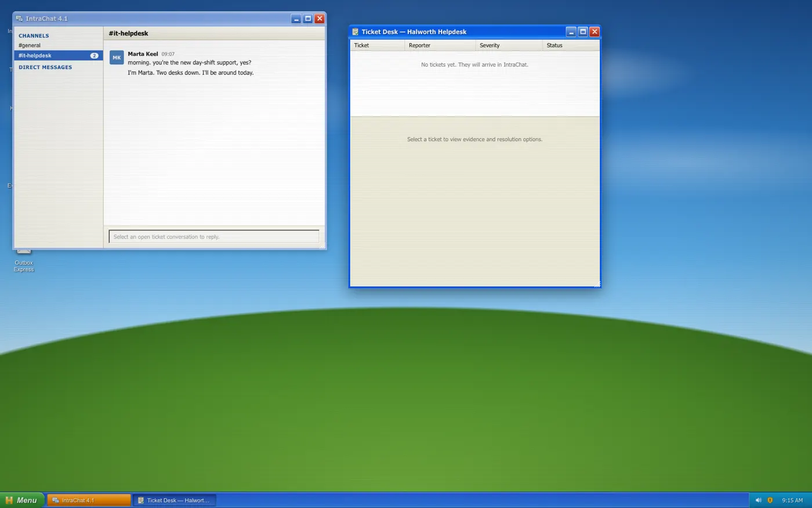Click the volume speaker tray icon
812x508 pixels.
759,500
